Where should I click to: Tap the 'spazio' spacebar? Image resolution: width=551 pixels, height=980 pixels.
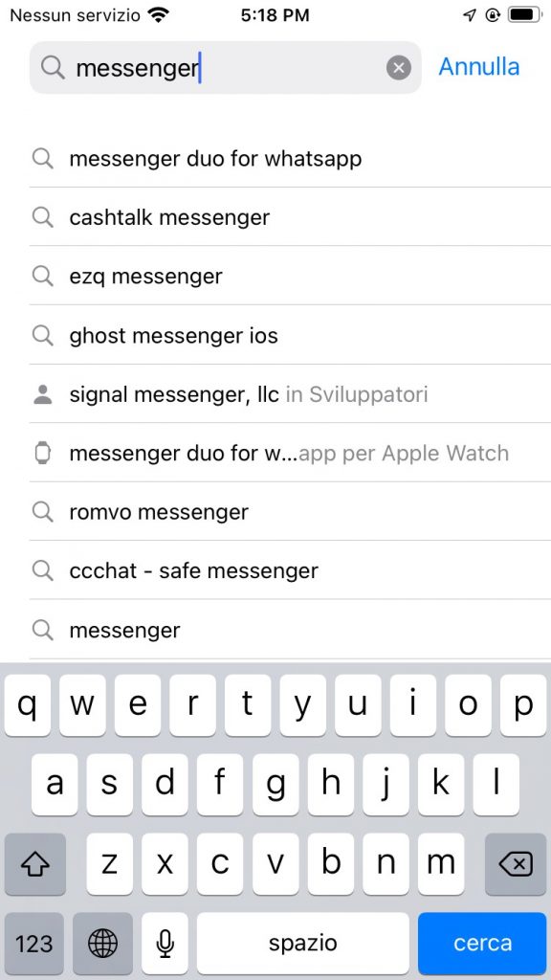point(303,944)
